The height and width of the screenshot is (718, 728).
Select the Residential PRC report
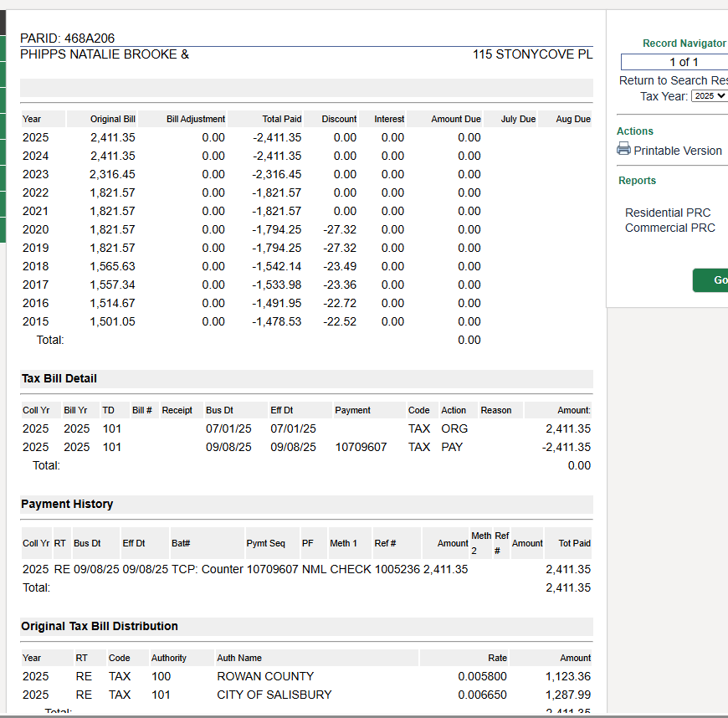coord(668,213)
